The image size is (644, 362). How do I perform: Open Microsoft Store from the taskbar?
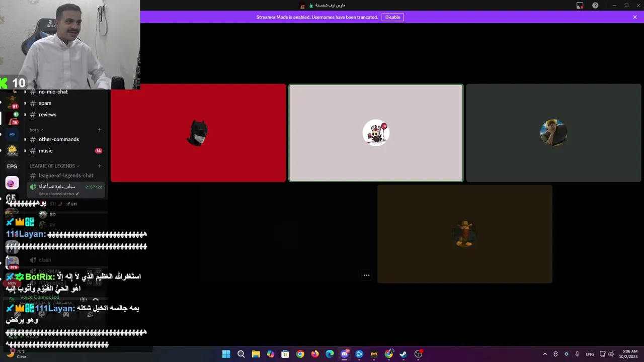tap(285, 354)
